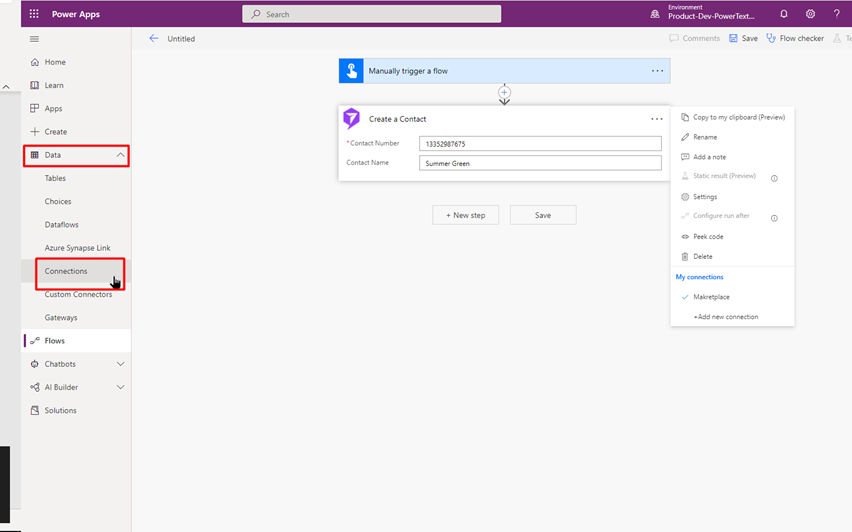Open Connections in the sidebar
The width and height of the screenshot is (852, 532).
(x=66, y=271)
